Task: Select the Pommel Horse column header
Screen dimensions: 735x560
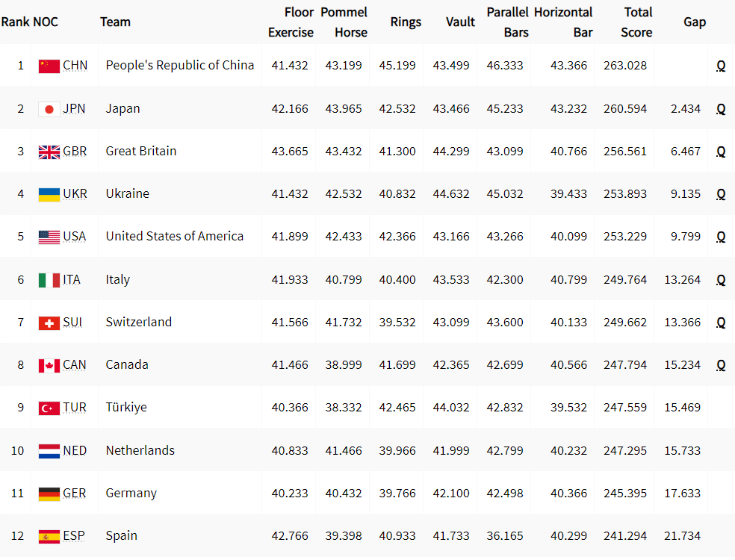Action: pyautogui.click(x=344, y=22)
